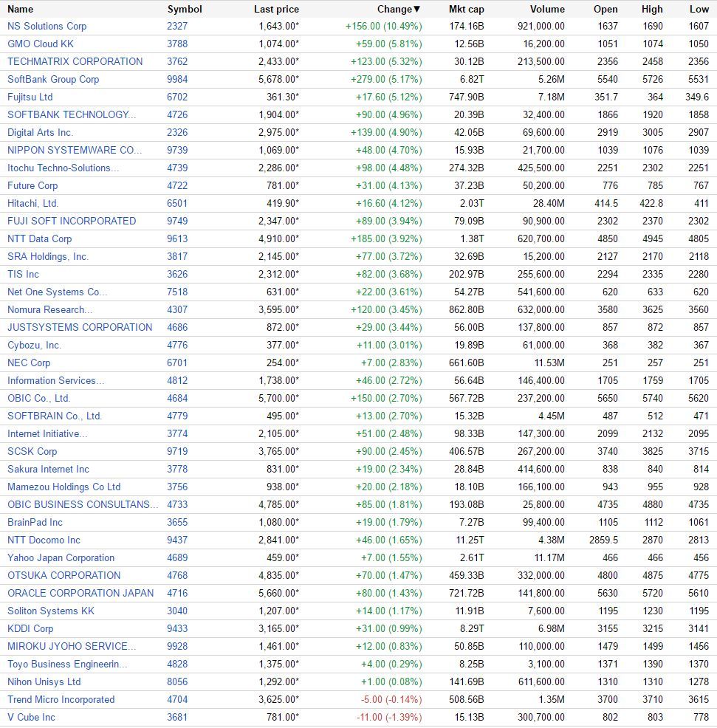Sort by Name column header
Image resolution: width=717 pixels, height=728 pixels.
point(21,10)
